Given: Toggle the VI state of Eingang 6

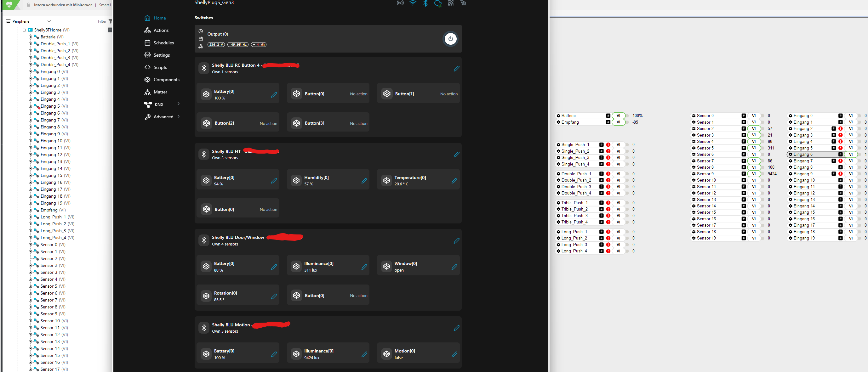Looking at the screenshot, I should point(850,155).
